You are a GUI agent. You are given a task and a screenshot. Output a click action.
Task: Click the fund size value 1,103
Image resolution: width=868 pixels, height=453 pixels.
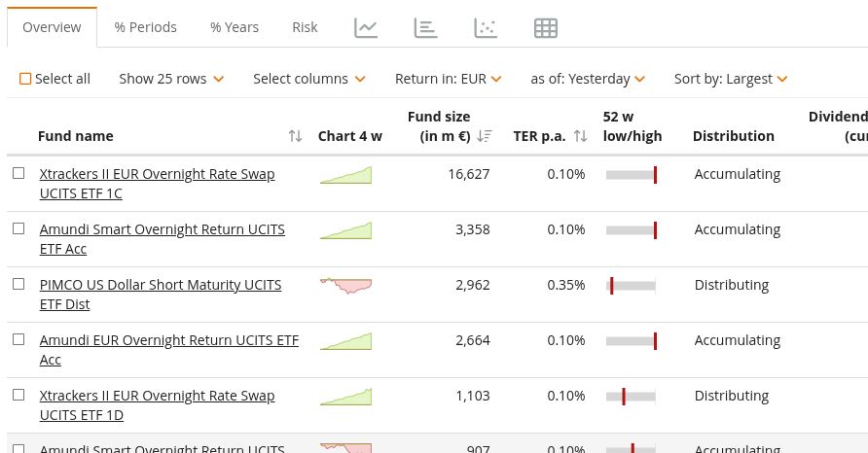[473, 396]
